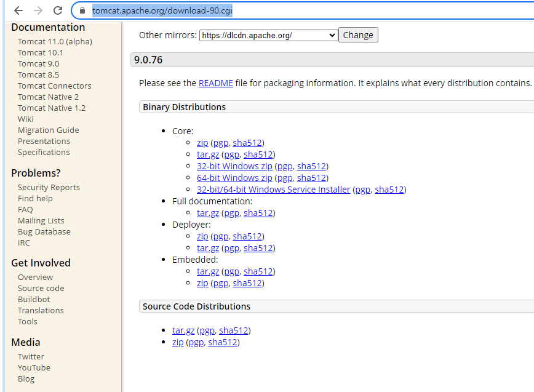Open sha512 for Core tar.gz
This screenshot has width=534, height=392.
[258, 154]
